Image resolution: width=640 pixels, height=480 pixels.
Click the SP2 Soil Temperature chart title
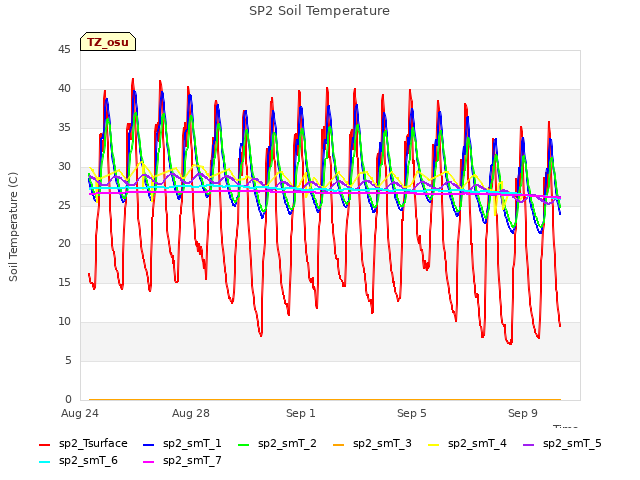pos(319,11)
